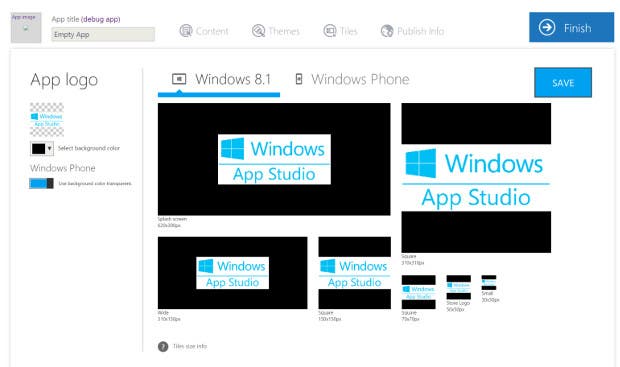This screenshot has width=620, height=367.
Task: Select the Tiles step icon
Action: coord(330,30)
